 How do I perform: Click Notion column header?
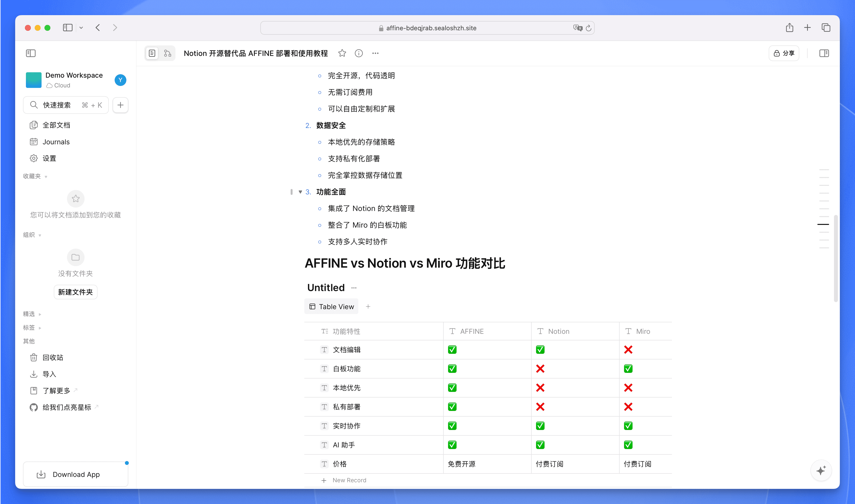[575, 331]
